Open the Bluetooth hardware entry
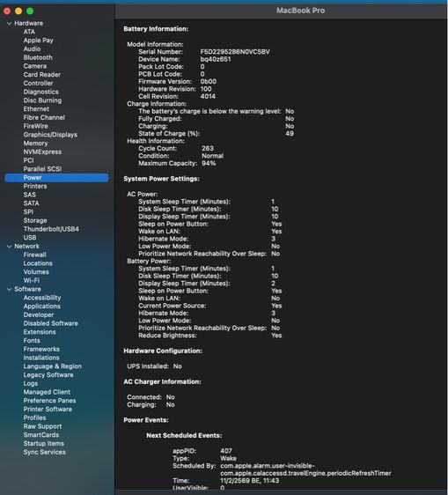 click(38, 57)
